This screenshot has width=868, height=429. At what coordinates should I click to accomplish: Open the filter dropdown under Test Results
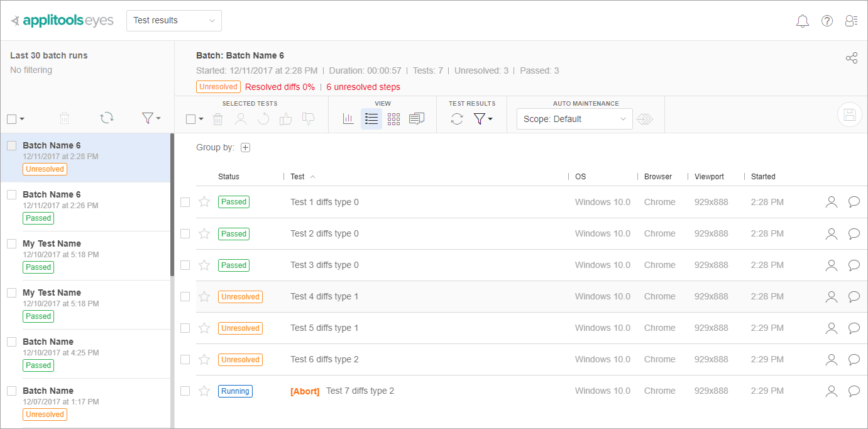pos(480,118)
